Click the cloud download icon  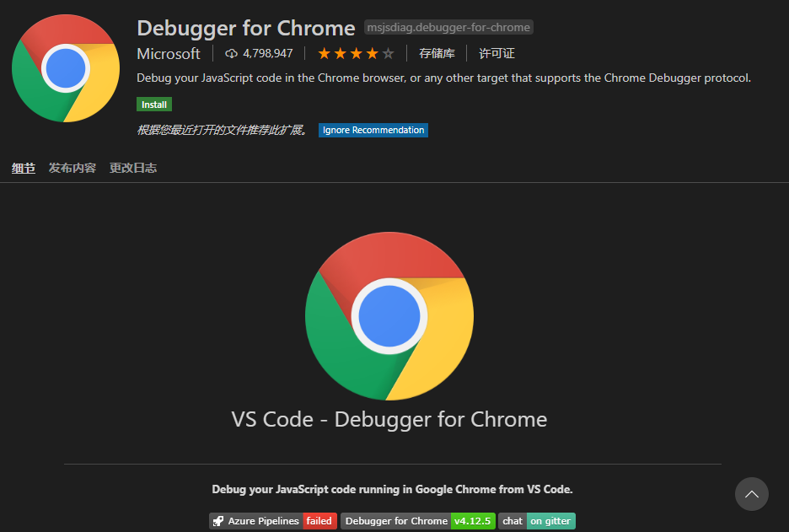tap(232, 54)
